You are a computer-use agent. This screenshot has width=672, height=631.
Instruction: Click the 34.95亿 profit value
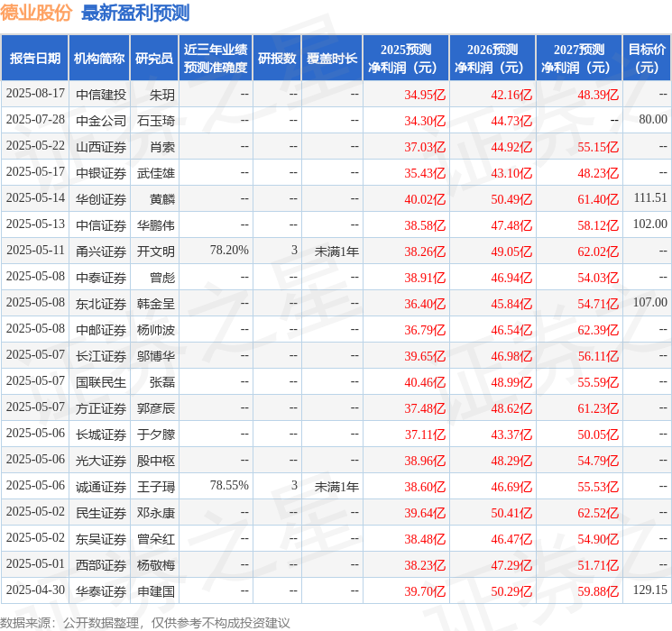tap(425, 95)
